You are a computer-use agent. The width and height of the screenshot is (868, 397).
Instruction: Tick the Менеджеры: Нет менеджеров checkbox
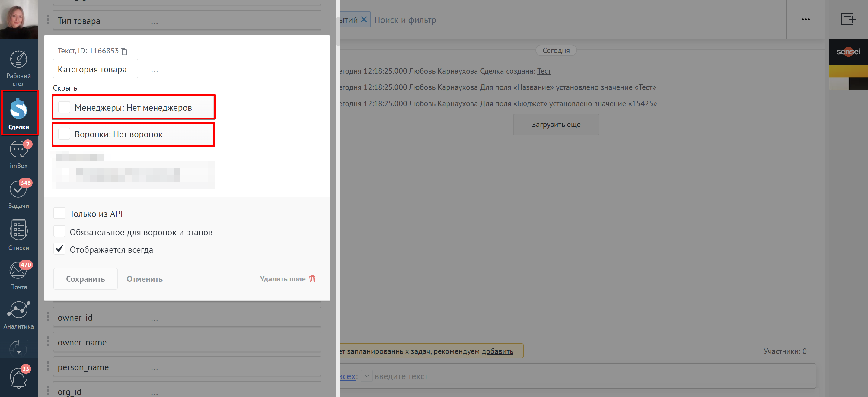coord(64,107)
